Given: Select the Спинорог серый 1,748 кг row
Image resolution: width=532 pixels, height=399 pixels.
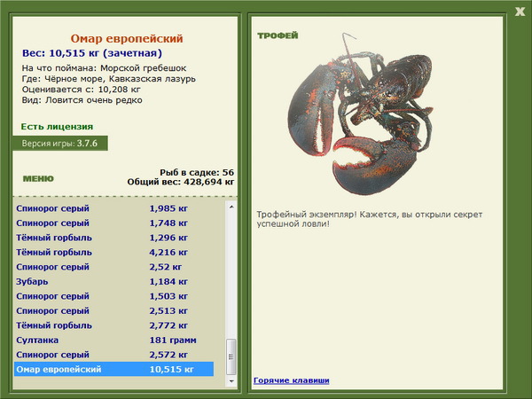Looking at the screenshot, I should click(114, 223).
